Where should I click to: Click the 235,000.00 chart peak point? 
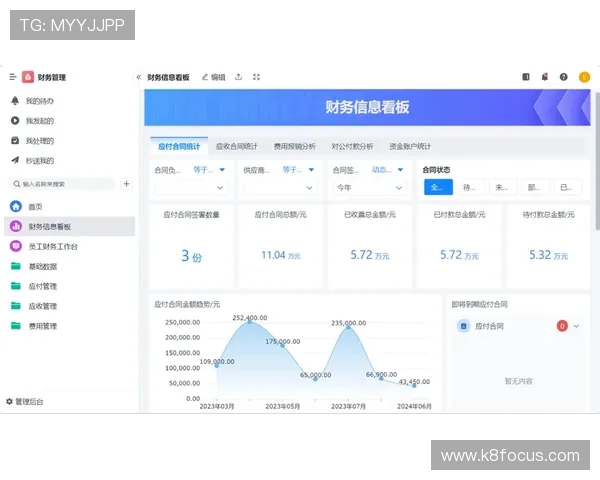[348, 327]
